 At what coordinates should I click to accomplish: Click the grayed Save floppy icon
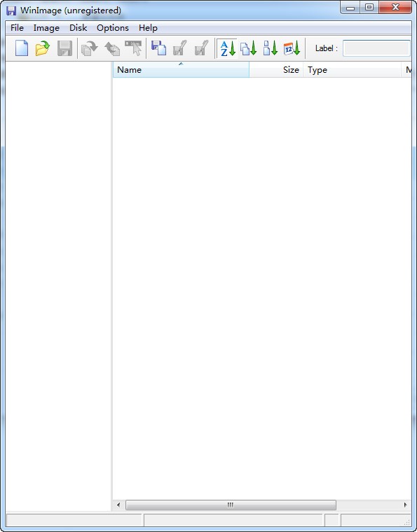64,48
